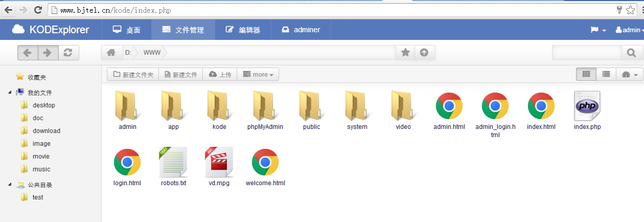The width and height of the screenshot is (644, 222).
Task: Click the WWW path segment
Action: tap(152, 53)
